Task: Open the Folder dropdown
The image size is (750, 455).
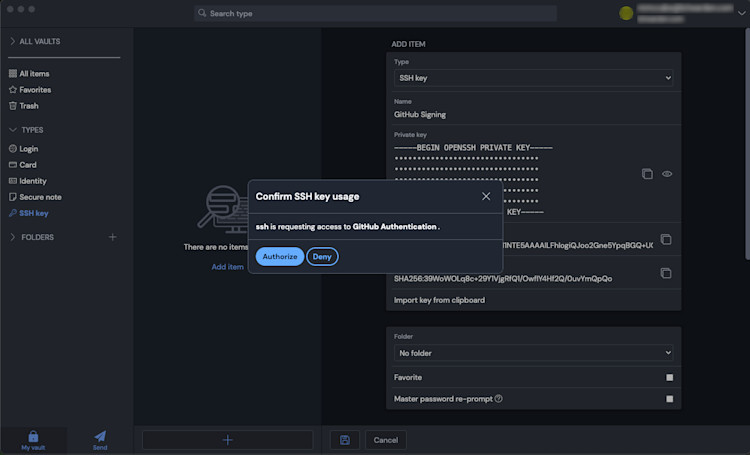Action: point(534,353)
